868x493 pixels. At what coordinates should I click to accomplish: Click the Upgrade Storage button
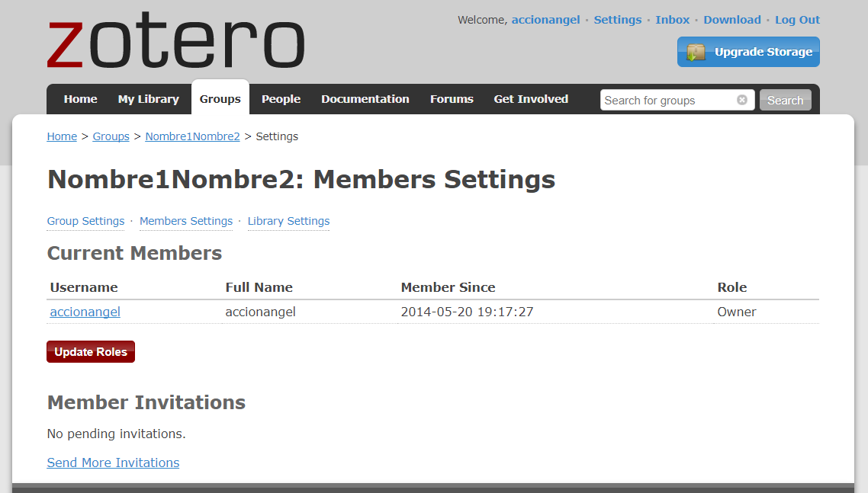(748, 52)
